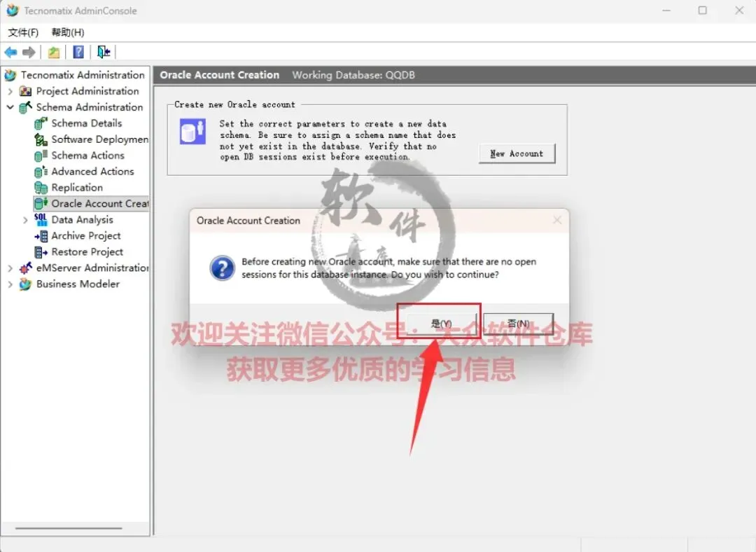The width and height of the screenshot is (756, 552).
Task: Click the 是(Y) button to continue
Action: click(441, 324)
